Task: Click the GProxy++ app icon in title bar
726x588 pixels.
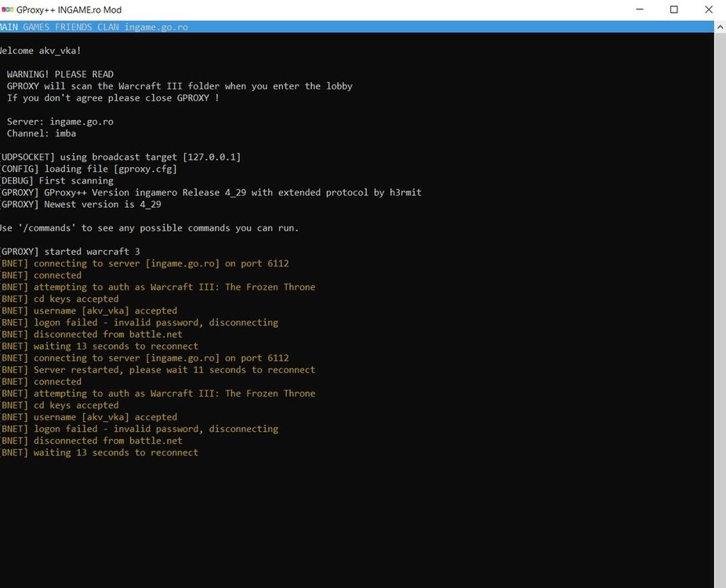Action: pyautogui.click(x=8, y=10)
